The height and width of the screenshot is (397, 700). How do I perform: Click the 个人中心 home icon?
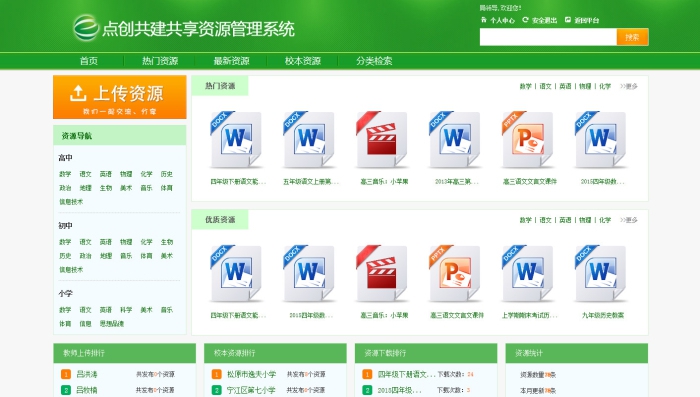pyautogui.click(x=483, y=20)
